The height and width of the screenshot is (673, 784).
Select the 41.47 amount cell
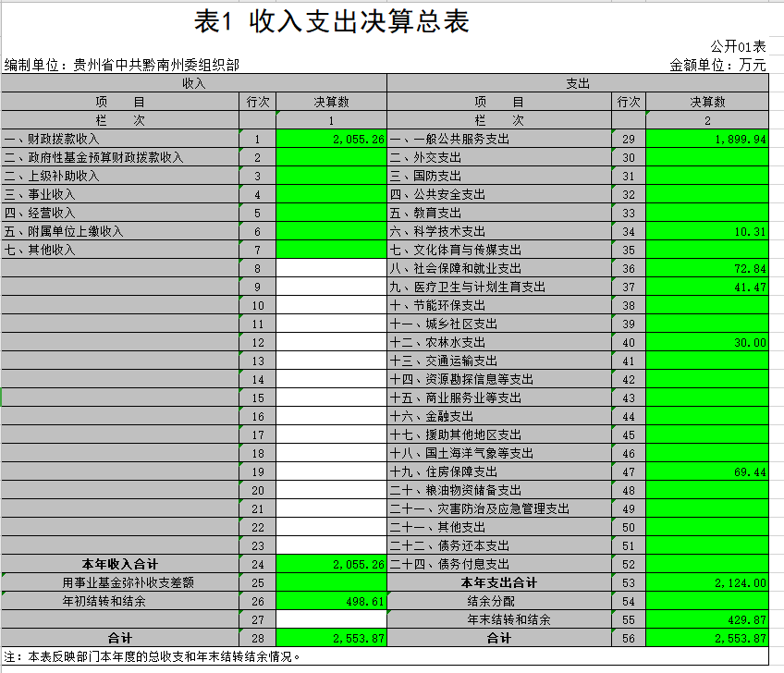pos(707,287)
